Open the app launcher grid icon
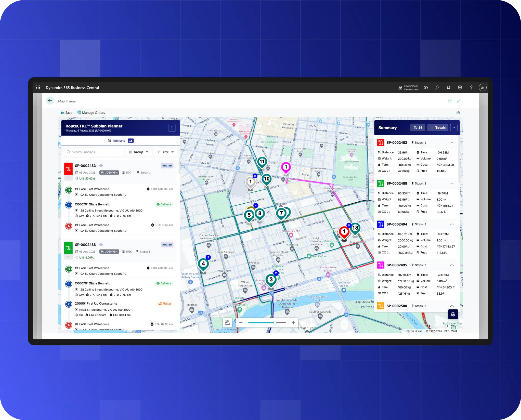 pos(38,87)
